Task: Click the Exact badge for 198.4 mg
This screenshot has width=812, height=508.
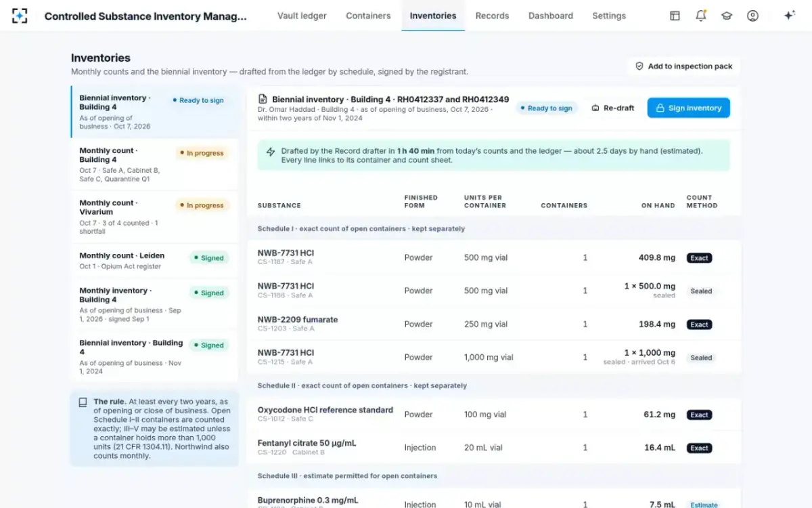Action: (x=699, y=324)
